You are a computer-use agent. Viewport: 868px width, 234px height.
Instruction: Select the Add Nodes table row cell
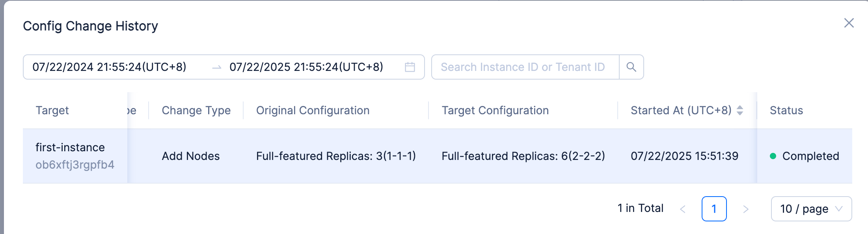[191, 156]
